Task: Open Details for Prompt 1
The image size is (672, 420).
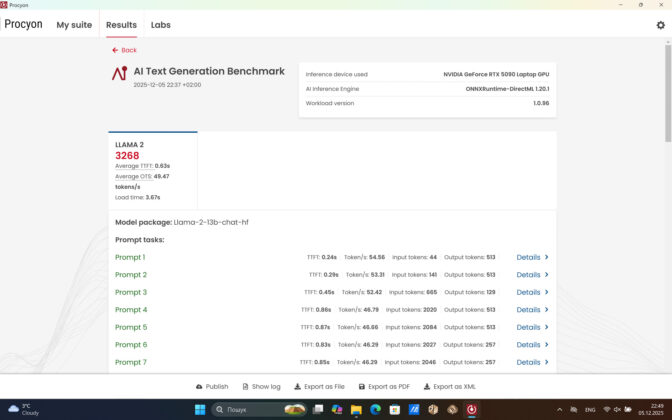Action: point(528,257)
